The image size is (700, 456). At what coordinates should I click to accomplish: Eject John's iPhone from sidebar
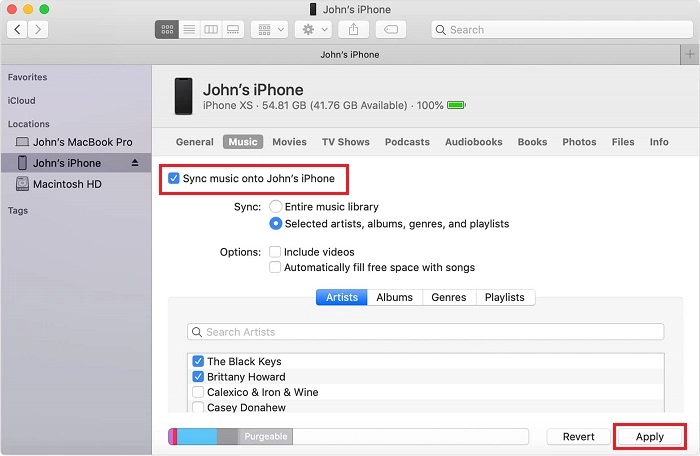(x=135, y=163)
